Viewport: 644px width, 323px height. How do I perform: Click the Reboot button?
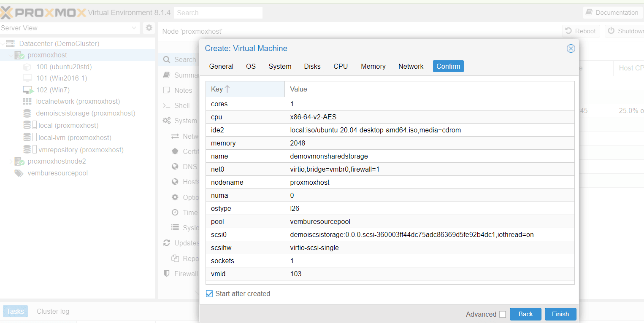581,31
